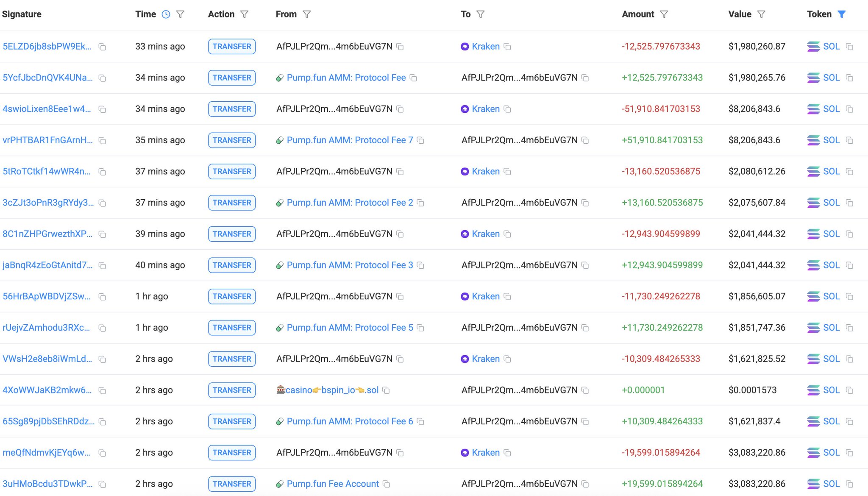Open the Action column filter
This screenshot has height=496, width=868.
pos(244,14)
